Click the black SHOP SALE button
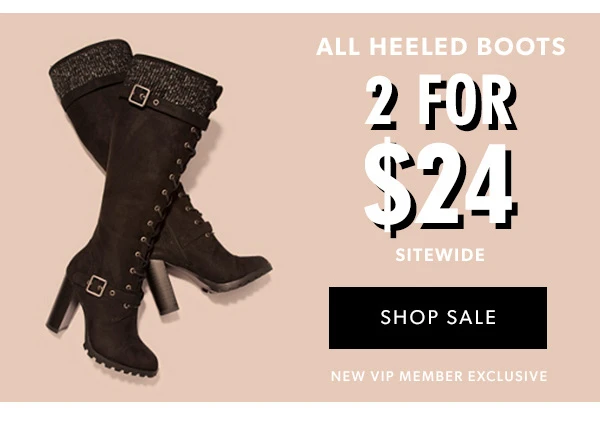600x421 pixels. (x=438, y=318)
